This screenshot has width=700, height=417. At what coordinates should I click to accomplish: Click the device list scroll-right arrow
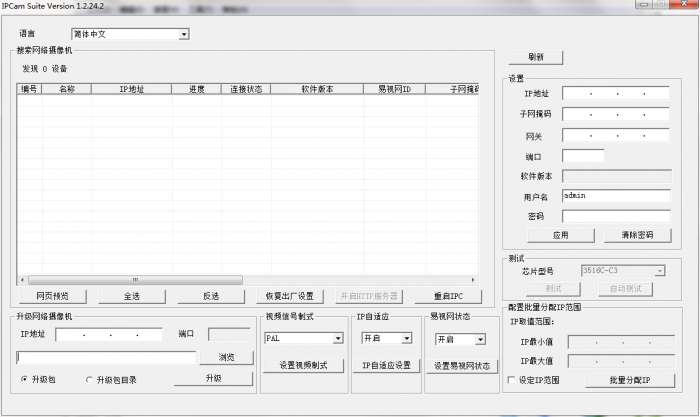[x=473, y=280]
